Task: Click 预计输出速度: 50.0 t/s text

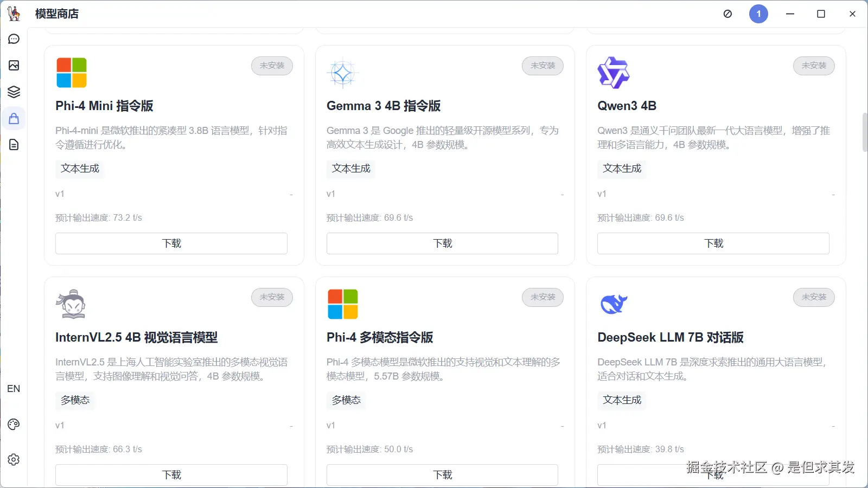Action: click(x=369, y=450)
